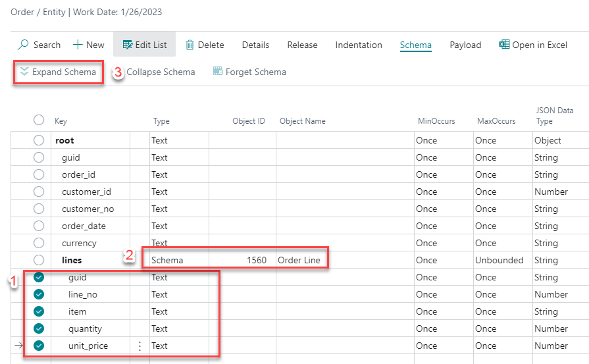Click the root key cell
This screenshot has height=364, width=589.
[x=91, y=140]
